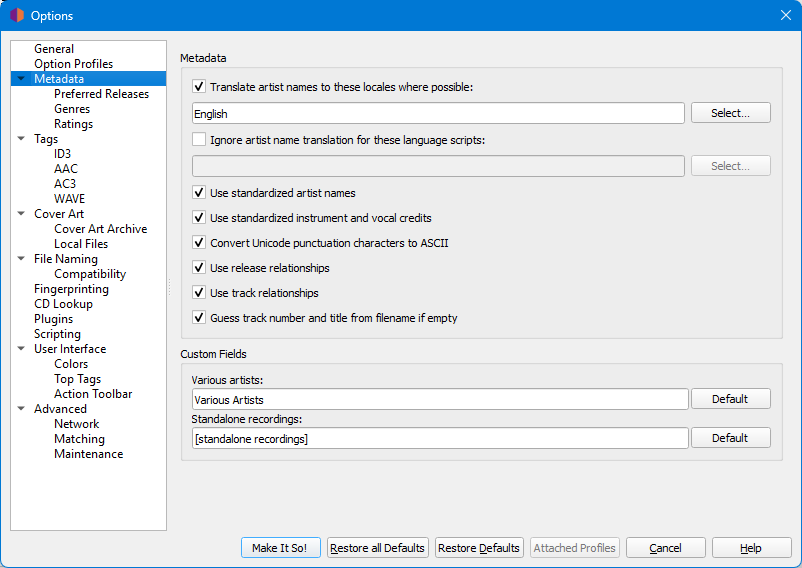Click the Restore Defaults button

pos(479,548)
